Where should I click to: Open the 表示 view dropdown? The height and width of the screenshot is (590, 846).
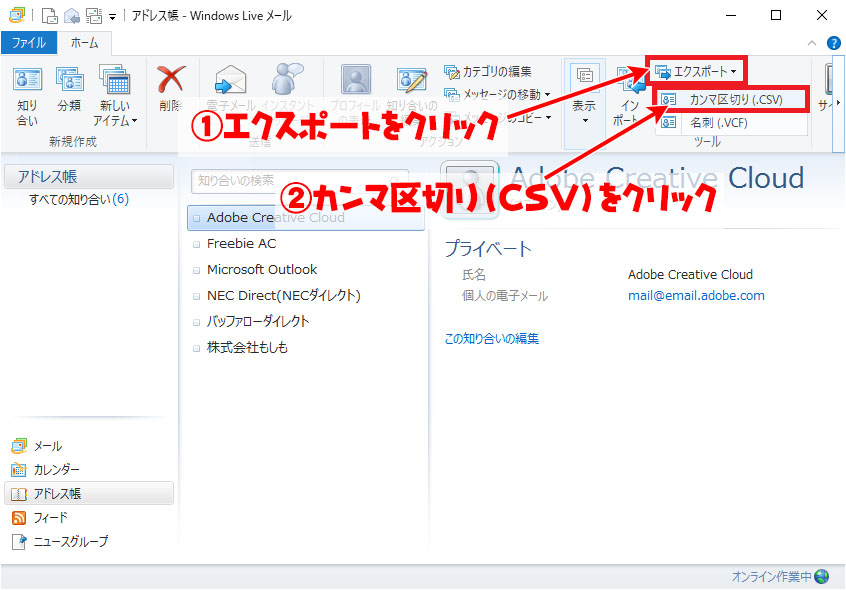tap(584, 95)
